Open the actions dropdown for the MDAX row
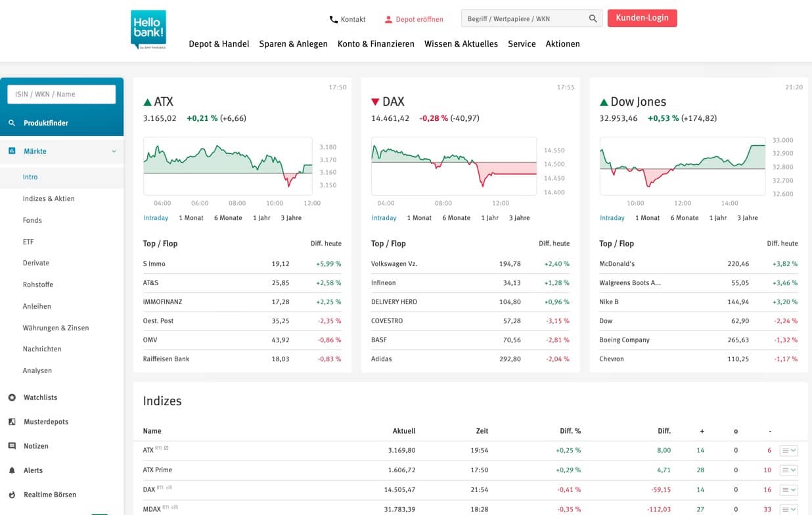 788,509
